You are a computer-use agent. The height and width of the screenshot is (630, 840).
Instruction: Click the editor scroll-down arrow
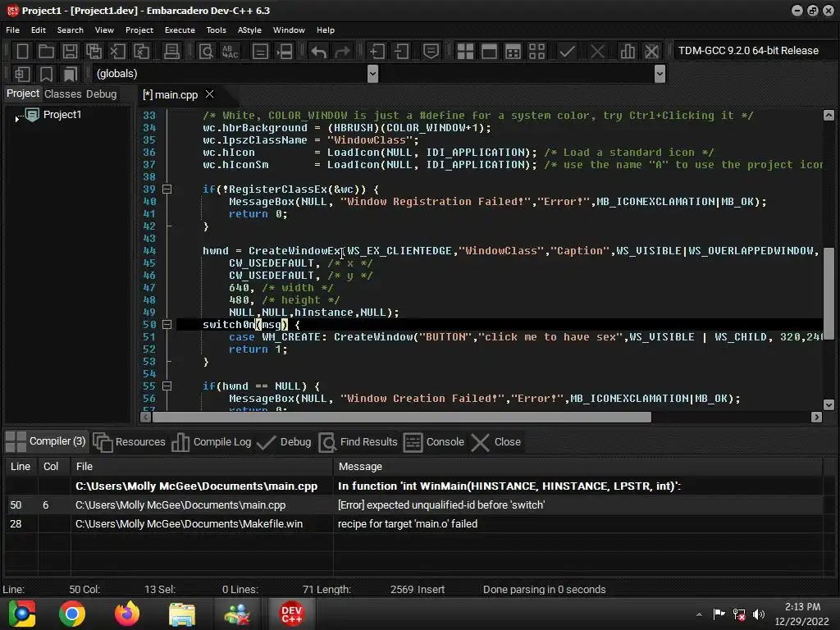click(x=829, y=405)
